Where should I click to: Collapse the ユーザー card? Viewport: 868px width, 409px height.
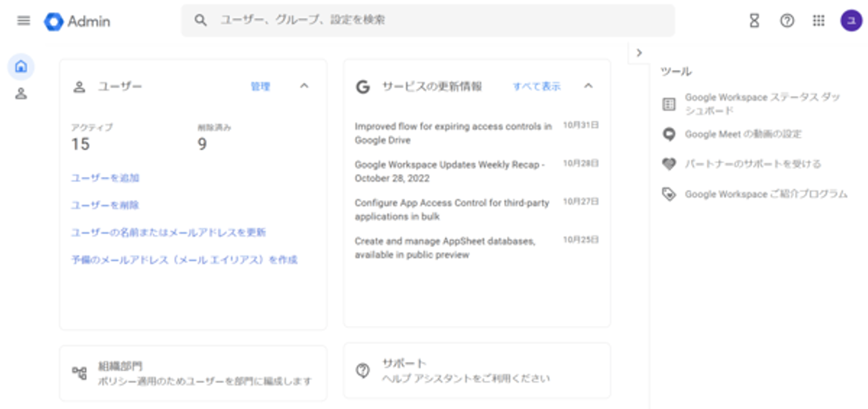click(304, 86)
